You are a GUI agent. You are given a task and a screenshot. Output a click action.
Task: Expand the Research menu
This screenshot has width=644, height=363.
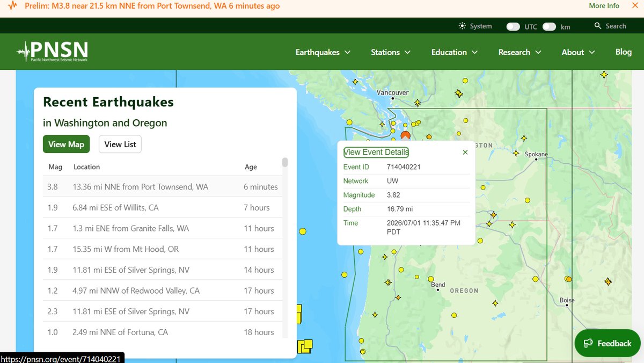[519, 52]
